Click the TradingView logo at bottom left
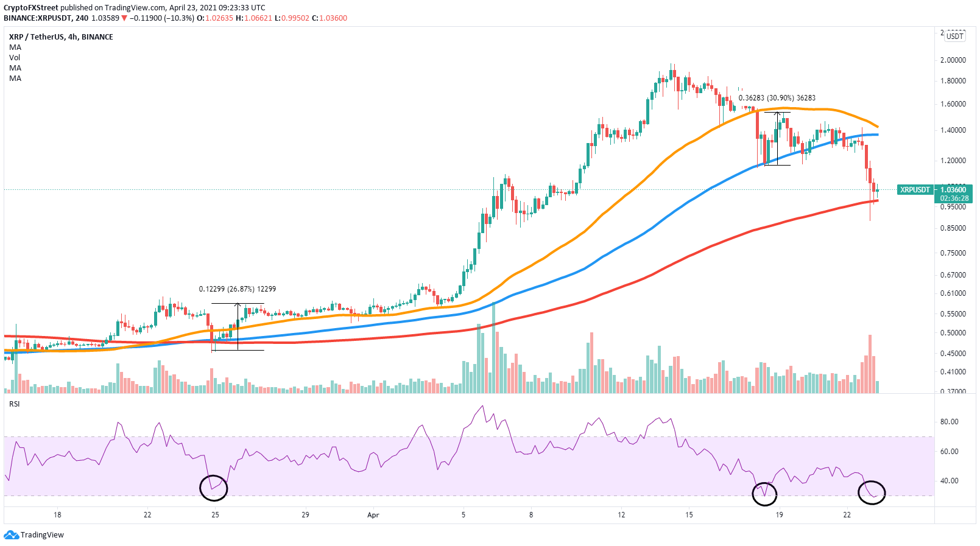 [x=34, y=535]
